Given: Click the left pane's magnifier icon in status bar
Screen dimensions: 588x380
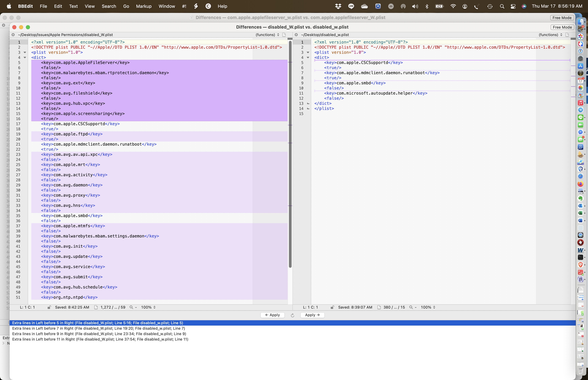Looking at the screenshot, I should pyautogui.click(x=131, y=307).
